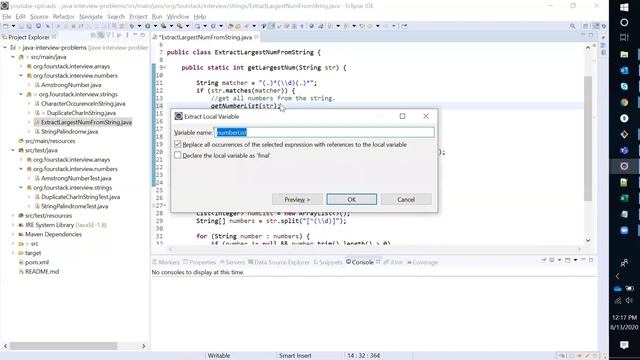The image size is (640, 360).
Task: Click the Run green play toolbar icon
Action: 148,26
